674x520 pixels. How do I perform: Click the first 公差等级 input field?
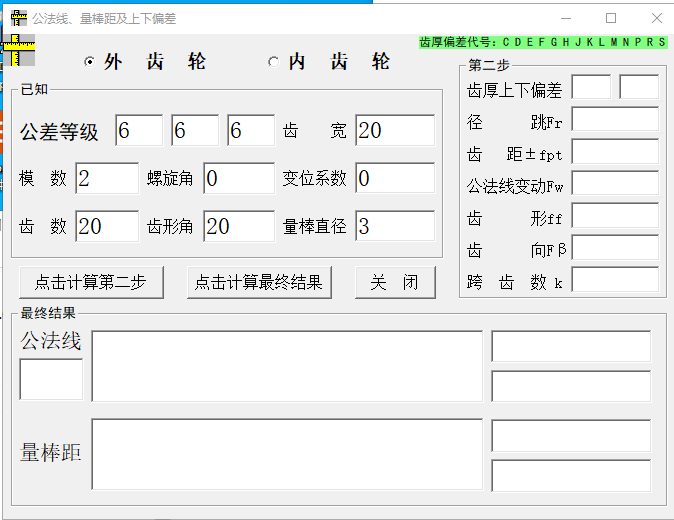coord(139,130)
